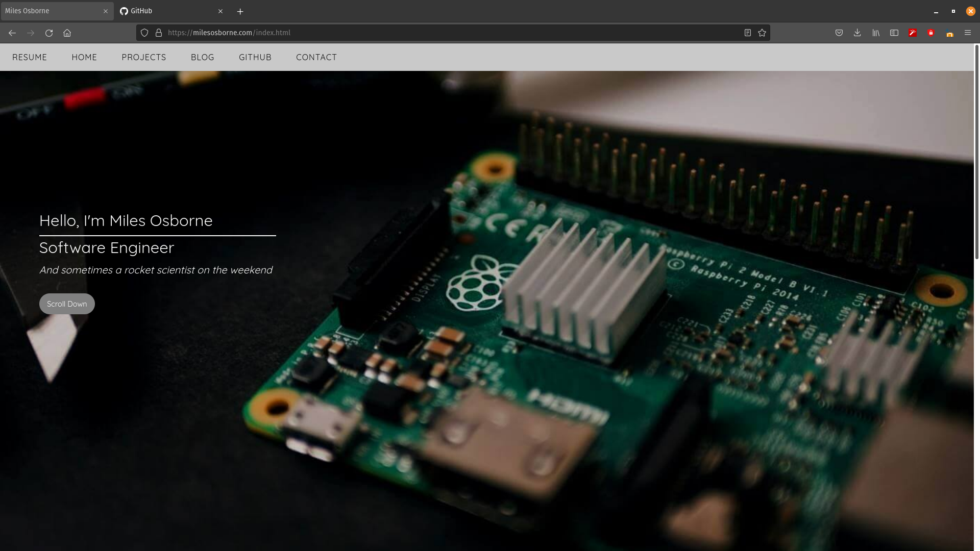Visit the BLOG page from the navbar

203,57
